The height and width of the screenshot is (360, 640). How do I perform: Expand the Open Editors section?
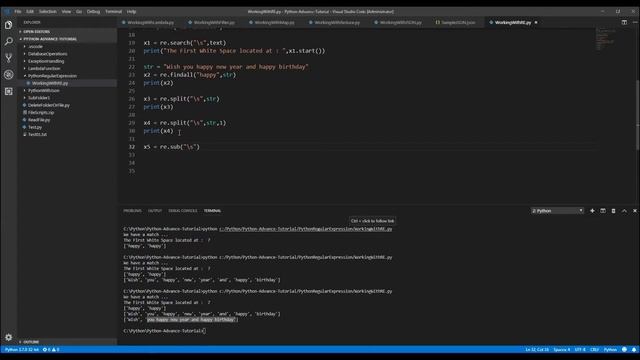point(68,31)
